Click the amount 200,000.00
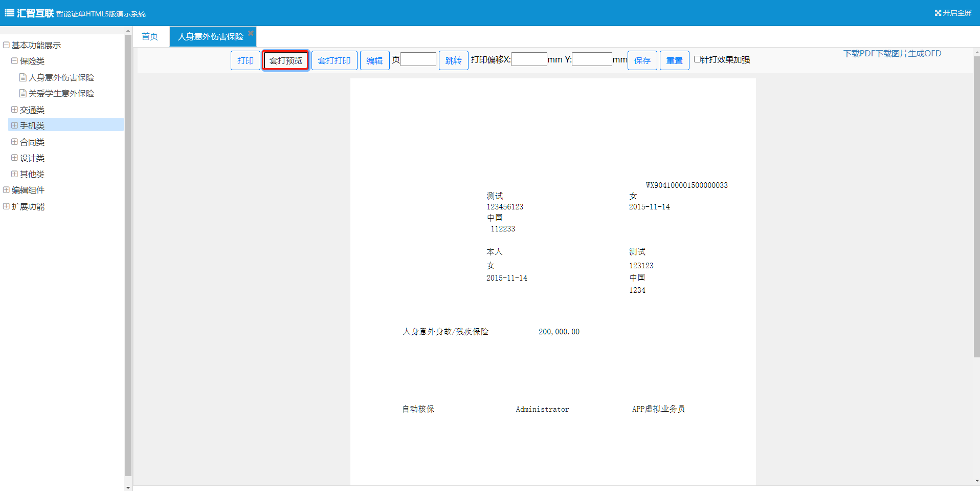Image resolution: width=980 pixels, height=491 pixels. [x=559, y=332]
